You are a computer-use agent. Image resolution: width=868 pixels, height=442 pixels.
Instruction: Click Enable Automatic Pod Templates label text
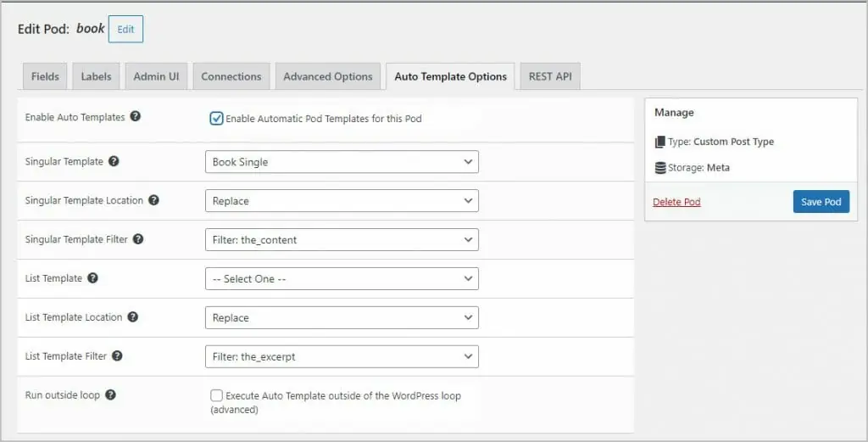(324, 119)
